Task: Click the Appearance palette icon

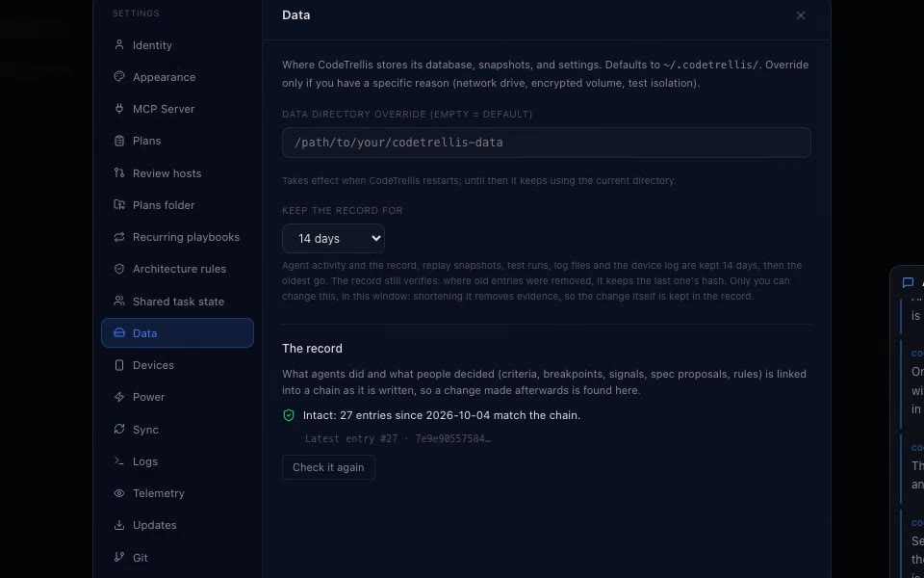Action: [119, 77]
